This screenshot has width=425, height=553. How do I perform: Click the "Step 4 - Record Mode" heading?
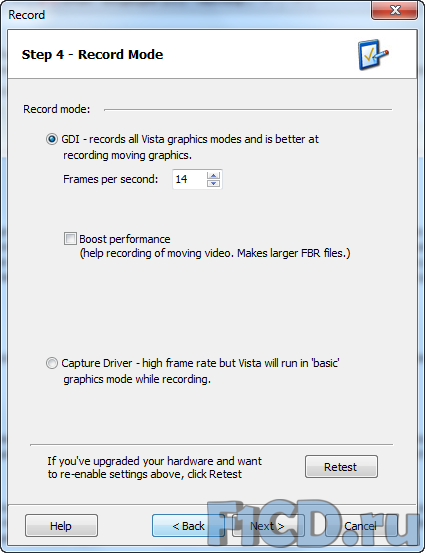[92, 55]
